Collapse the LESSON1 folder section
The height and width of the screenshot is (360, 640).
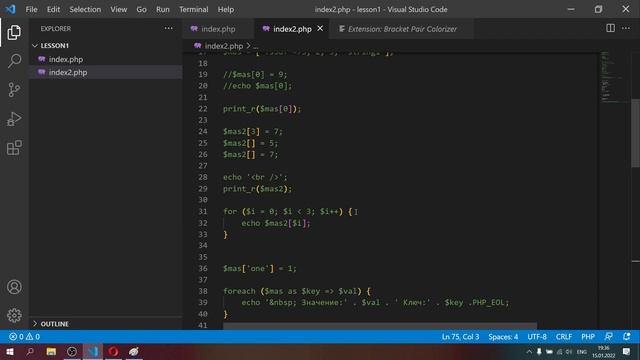105,45
